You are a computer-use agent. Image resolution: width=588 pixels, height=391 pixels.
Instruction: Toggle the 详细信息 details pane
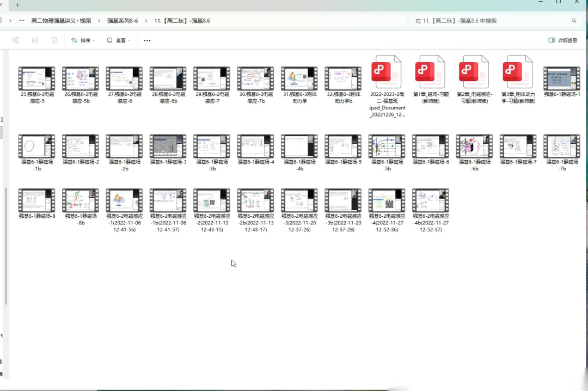click(563, 40)
